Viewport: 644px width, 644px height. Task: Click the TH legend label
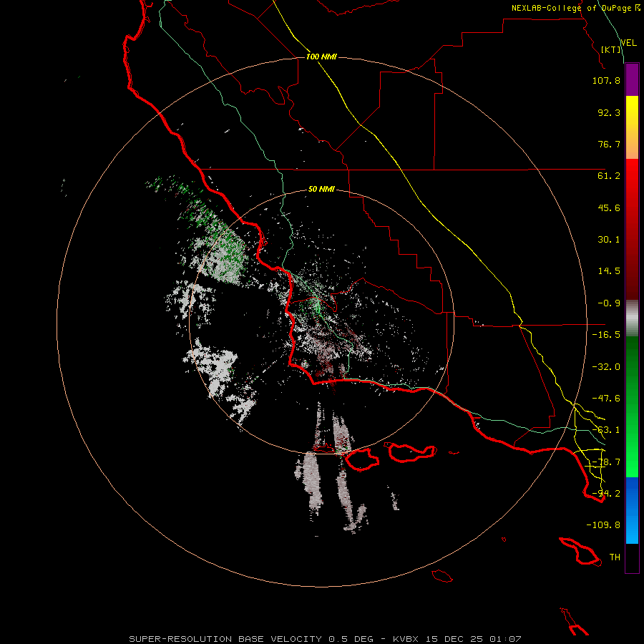(615, 557)
